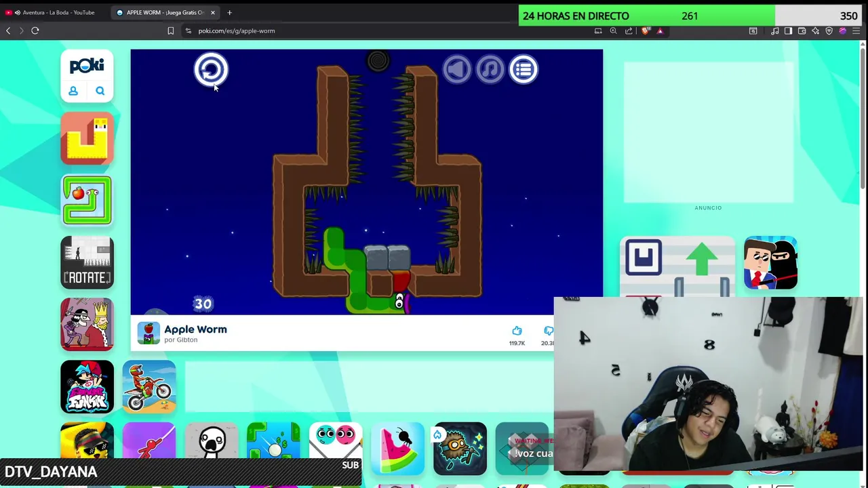
Task: Open the Poki user profile icon
Action: click(x=73, y=91)
